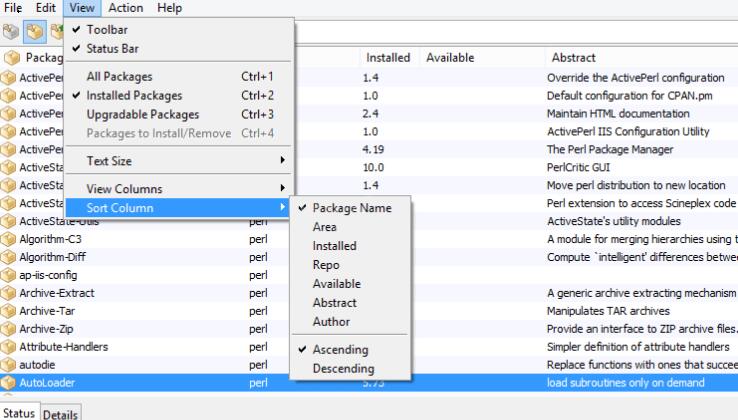Expand the View Columns submenu
Image resolution: width=738 pixels, height=420 pixels.
point(179,189)
